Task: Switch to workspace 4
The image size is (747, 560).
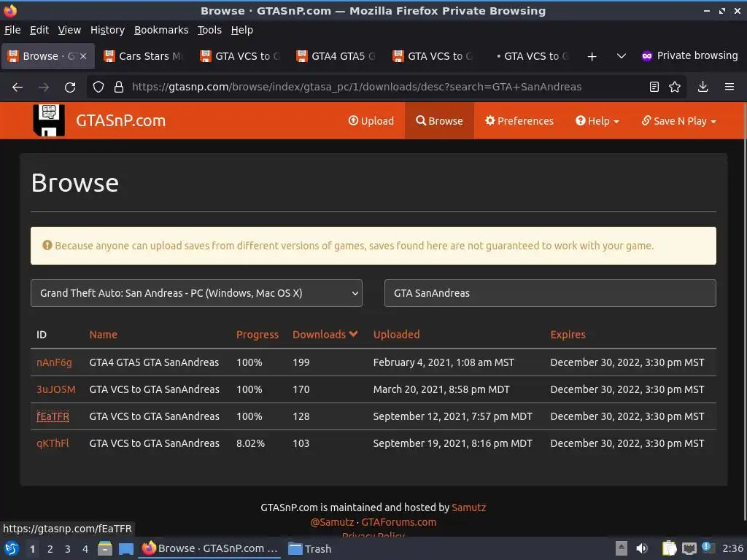Action: pyautogui.click(x=85, y=549)
